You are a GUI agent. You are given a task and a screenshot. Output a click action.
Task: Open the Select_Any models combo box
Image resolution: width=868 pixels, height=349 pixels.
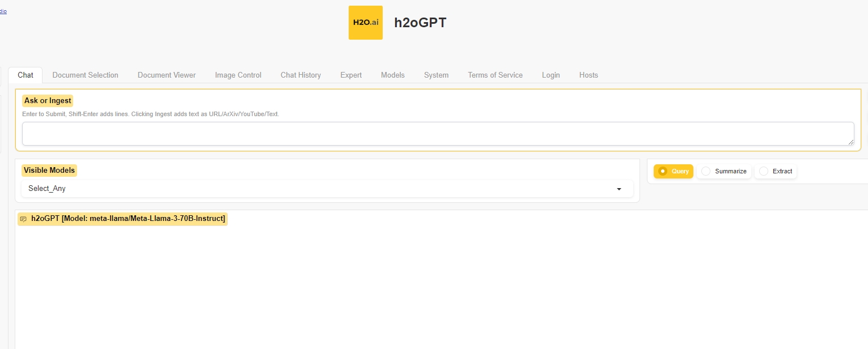317,189
